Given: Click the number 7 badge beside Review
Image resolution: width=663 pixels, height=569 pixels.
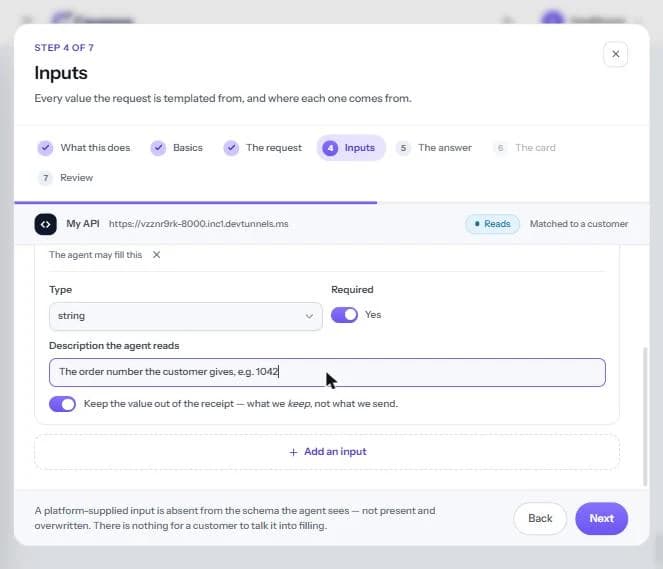Looking at the screenshot, I should point(45,178).
